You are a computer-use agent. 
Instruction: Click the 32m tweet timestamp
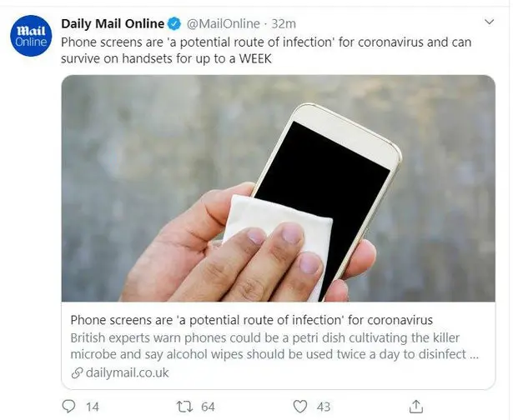pyautogui.click(x=284, y=24)
